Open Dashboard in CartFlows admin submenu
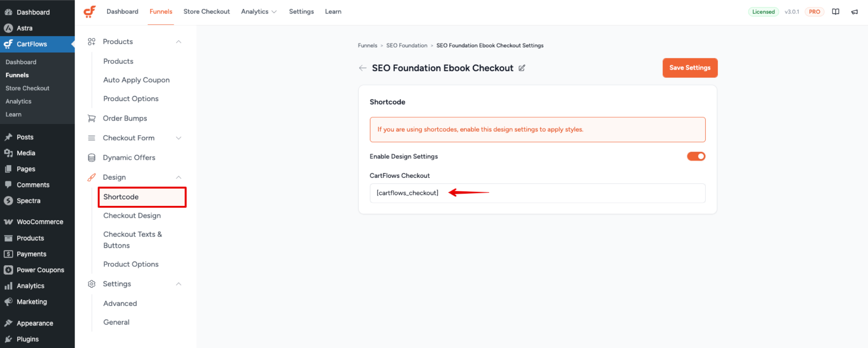Image resolution: width=868 pixels, height=348 pixels. pos(21,62)
